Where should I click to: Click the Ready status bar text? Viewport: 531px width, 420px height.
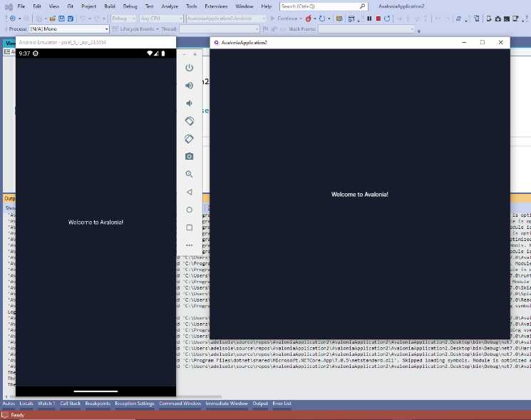pyautogui.click(x=18, y=415)
